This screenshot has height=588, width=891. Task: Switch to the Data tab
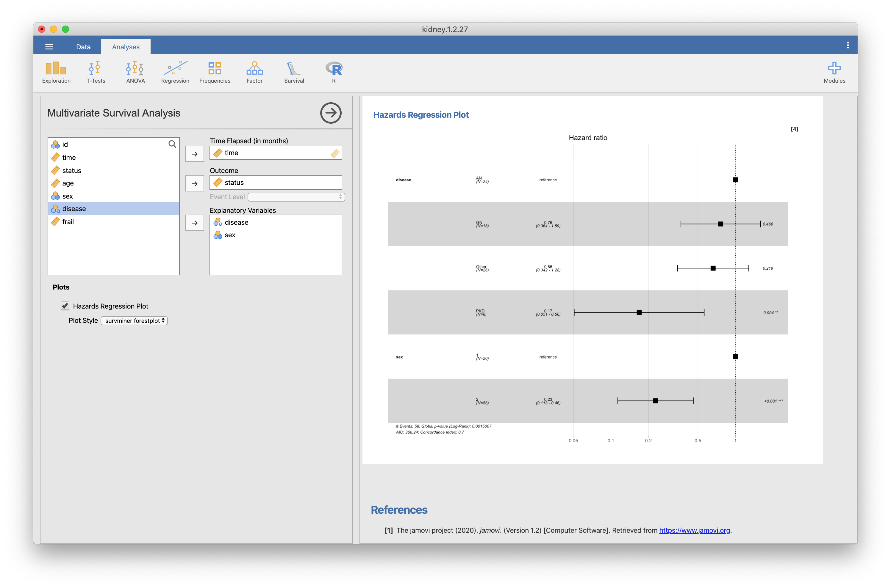point(83,47)
